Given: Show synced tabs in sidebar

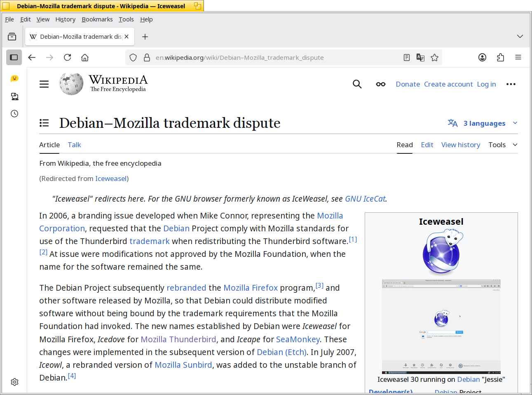Looking at the screenshot, I should 14,96.
